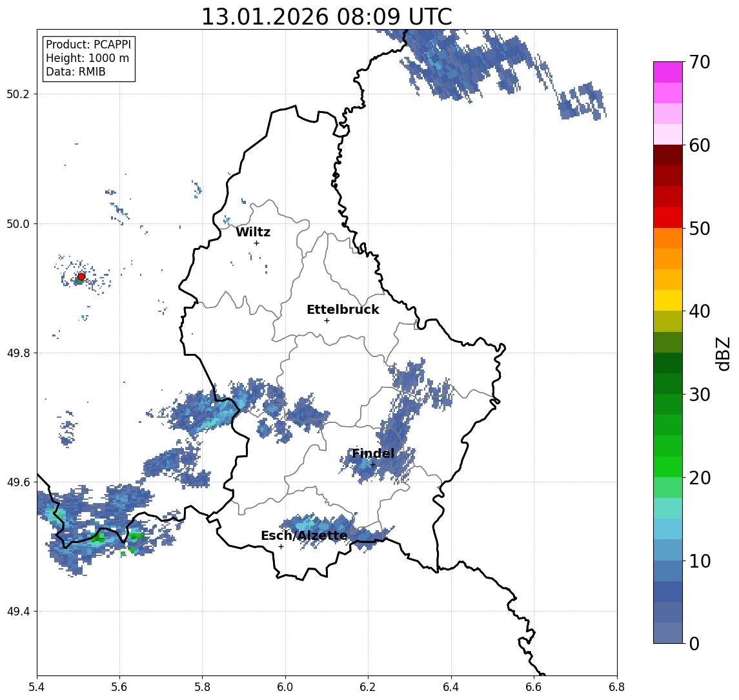The image size is (739, 700).
Task: Click the 'Height: 1000 m' info text
Action: (x=87, y=58)
